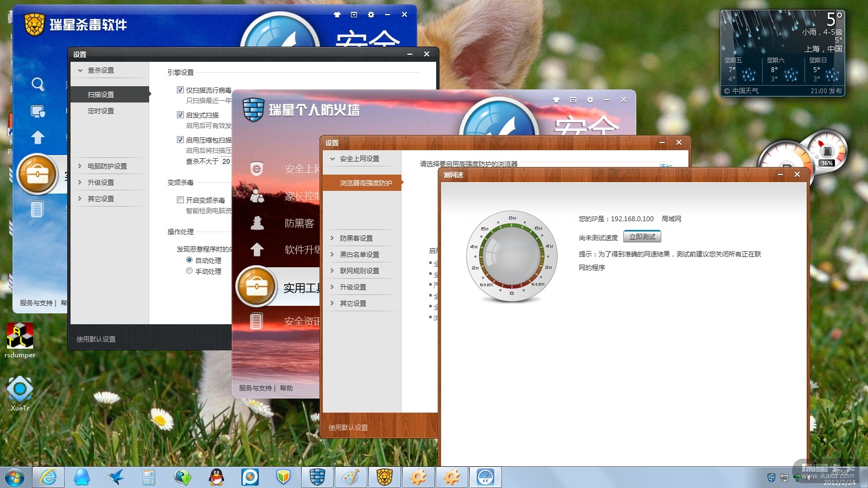Open the weather widget showing 上海
Image resolution: width=868 pixels, height=488 pixels.
point(783,53)
